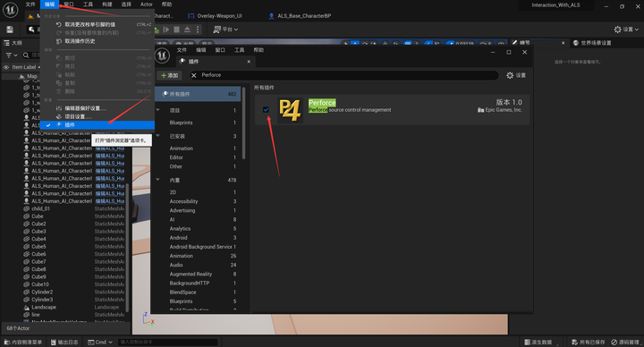
Task: Collapse the 项目 category group
Action: tap(158, 110)
